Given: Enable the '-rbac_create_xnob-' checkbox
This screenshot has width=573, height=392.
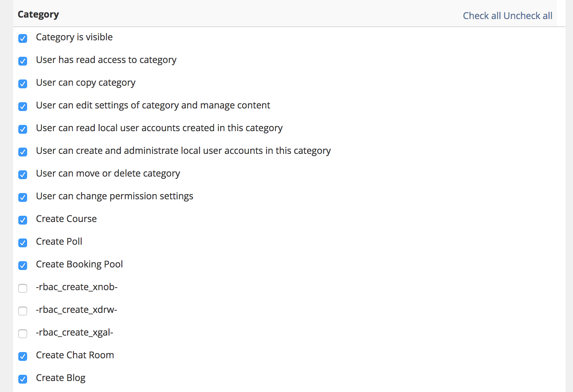Looking at the screenshot, I should (23, 288).
